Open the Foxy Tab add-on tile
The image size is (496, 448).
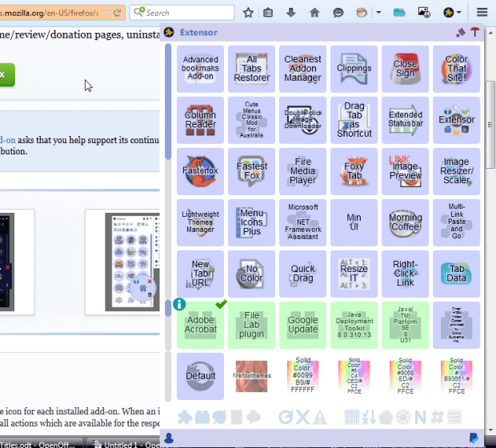click(x=354, y=171)
